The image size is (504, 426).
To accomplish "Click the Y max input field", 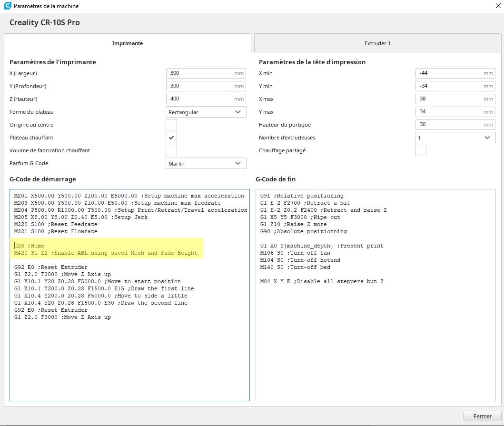I will (455, 112).
